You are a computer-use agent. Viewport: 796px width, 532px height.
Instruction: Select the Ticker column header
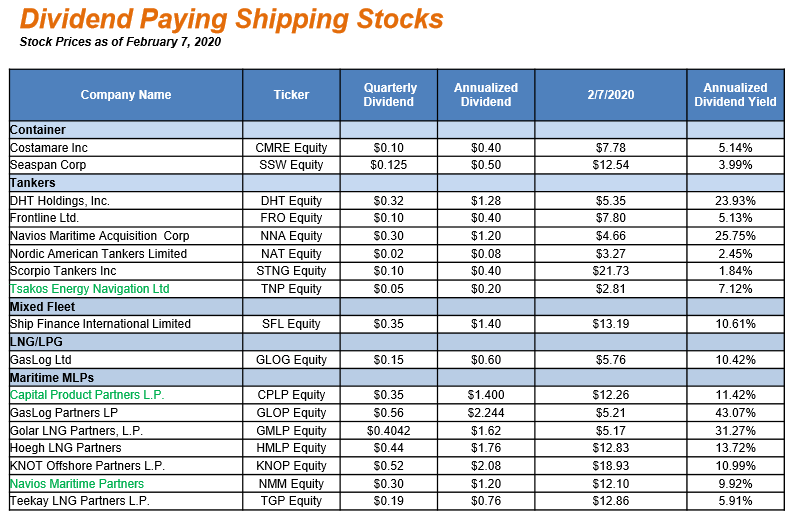(x=291, y=95)
